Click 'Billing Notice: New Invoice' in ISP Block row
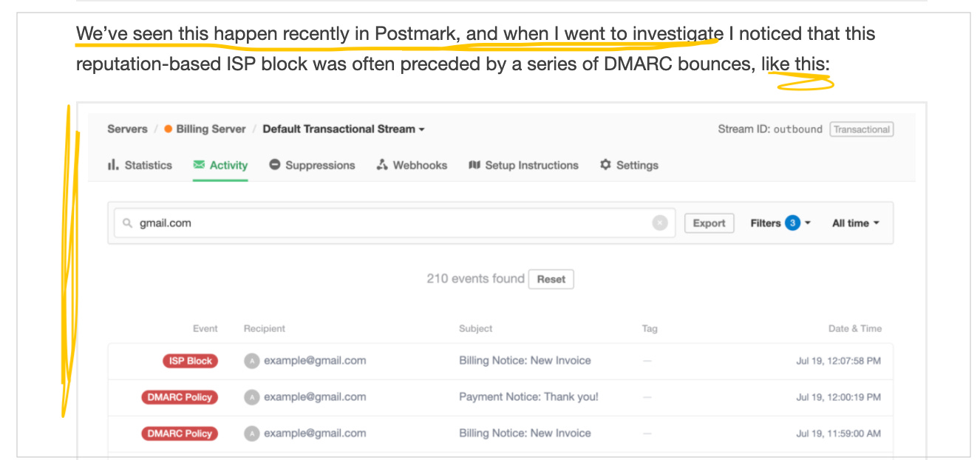The height and width of the screenshot is (460, 980). (x=525, y=361)
